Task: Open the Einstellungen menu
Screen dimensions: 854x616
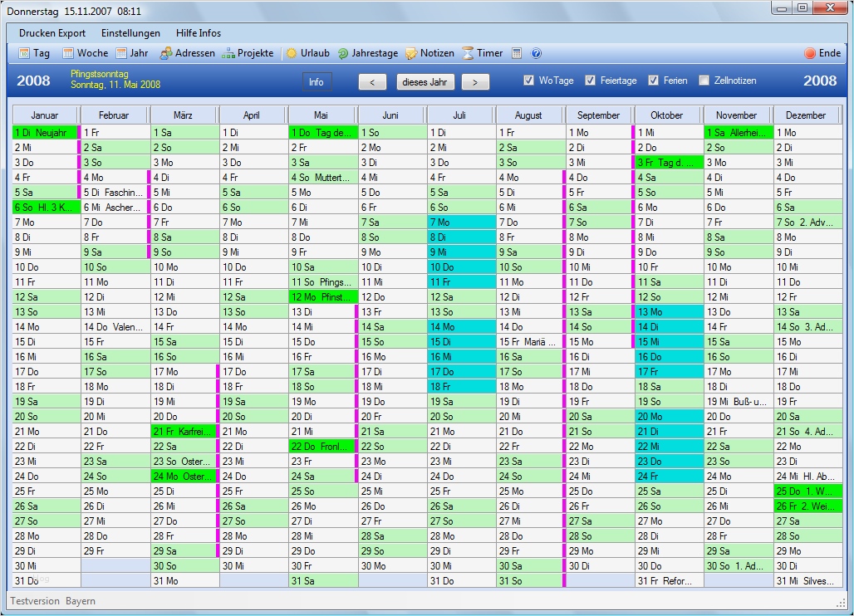Action: 130,32
